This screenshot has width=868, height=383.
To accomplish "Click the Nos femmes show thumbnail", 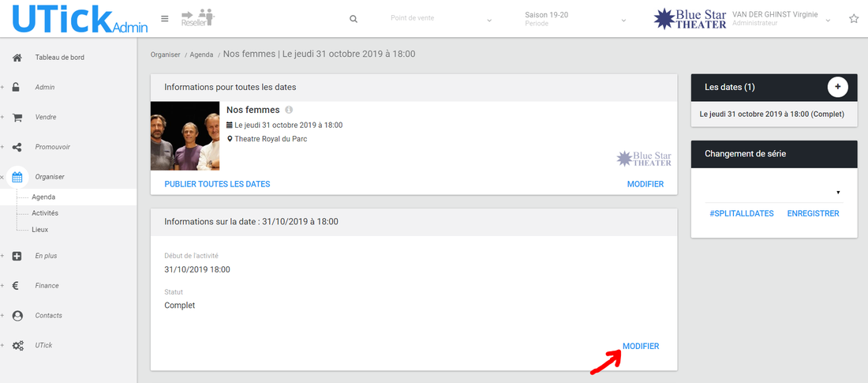I will (185, 136).
